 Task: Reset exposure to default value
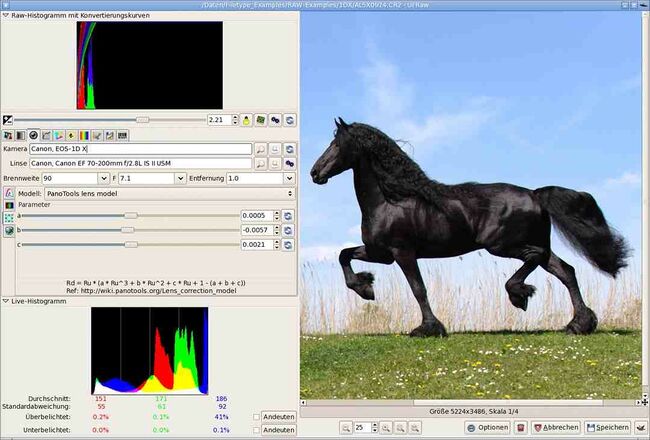tap(289, 120)
